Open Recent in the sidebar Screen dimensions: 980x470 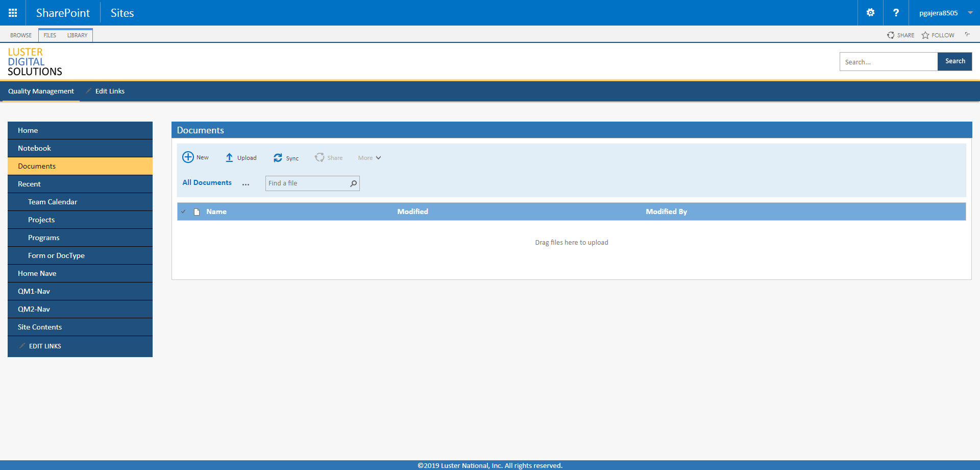coord(80,184)
